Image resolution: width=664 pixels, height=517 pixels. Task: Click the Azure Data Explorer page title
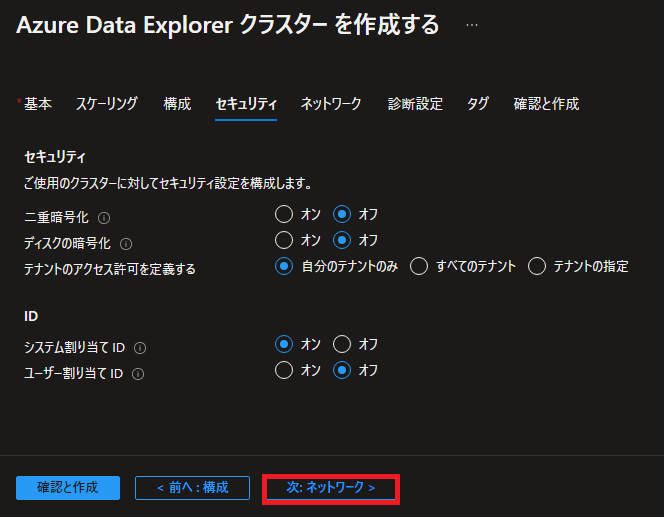[228, 25]
